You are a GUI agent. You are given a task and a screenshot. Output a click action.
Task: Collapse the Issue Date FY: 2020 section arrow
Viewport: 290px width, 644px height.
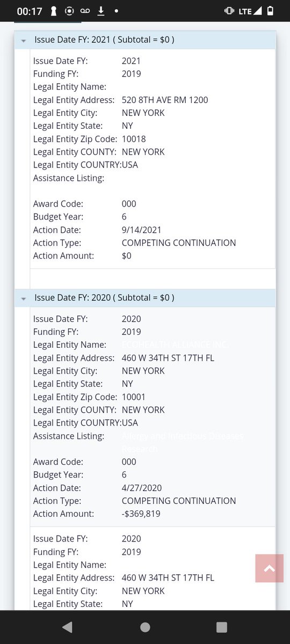pos(24,298)
